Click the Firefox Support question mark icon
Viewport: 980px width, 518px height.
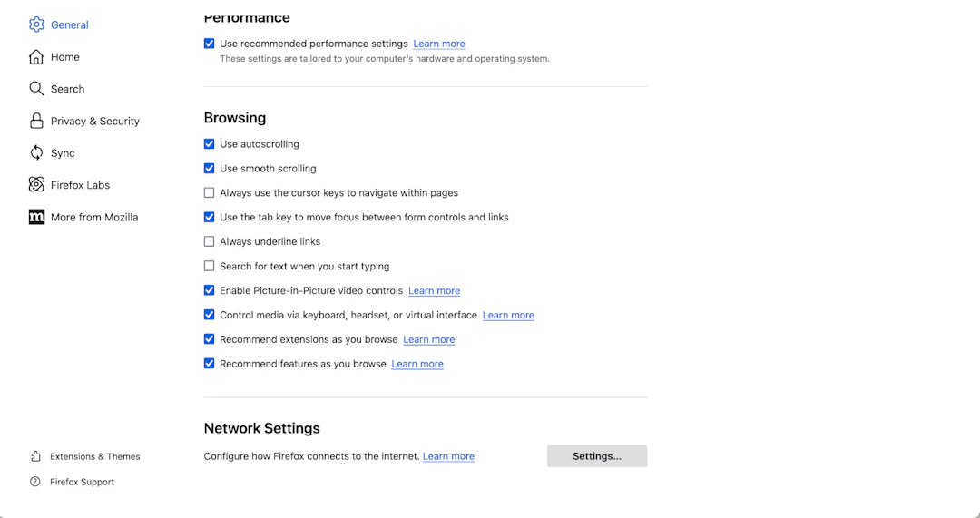[35, 482]
